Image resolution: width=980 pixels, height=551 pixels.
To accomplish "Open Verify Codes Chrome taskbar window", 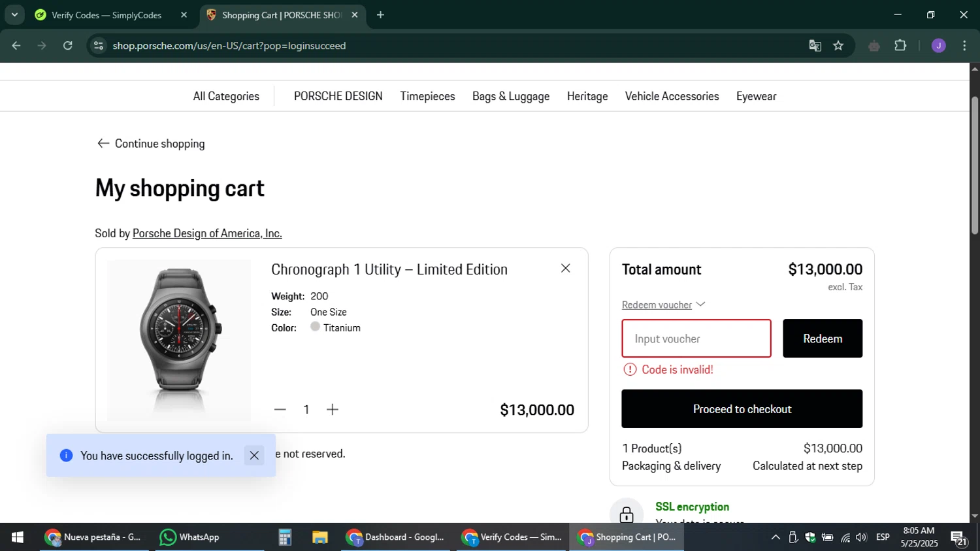I will click(512, 537).
